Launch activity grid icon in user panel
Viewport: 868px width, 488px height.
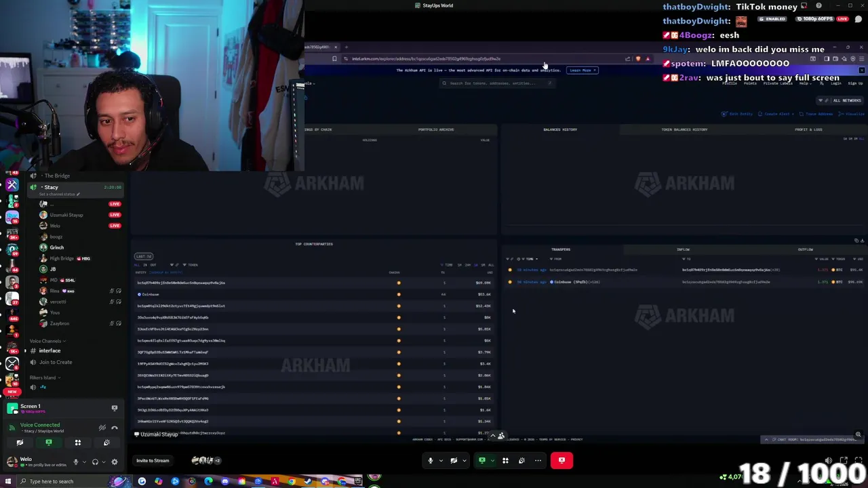pyautogui.click(x=78, y=443)
